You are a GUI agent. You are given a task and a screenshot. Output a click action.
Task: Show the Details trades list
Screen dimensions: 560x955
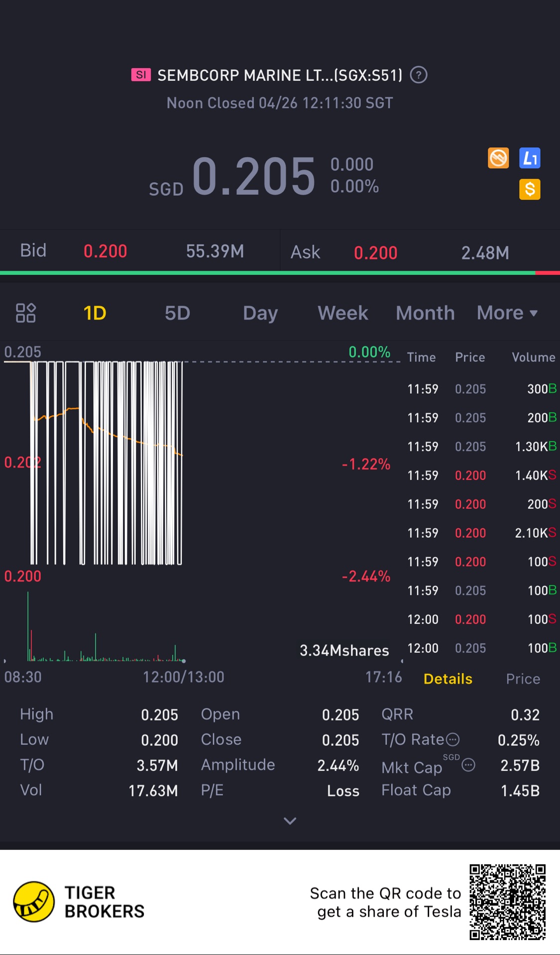(448, 679)
